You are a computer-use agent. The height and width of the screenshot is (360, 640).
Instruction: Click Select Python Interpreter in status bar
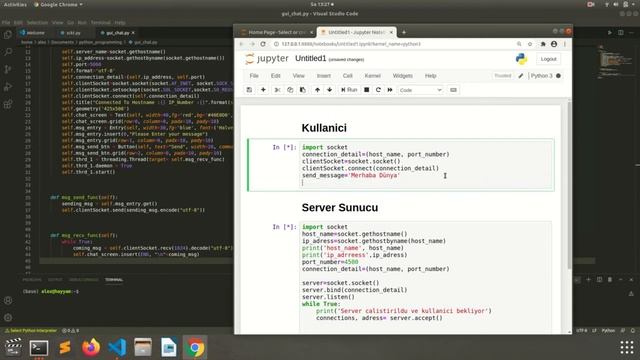coord(31,331)
